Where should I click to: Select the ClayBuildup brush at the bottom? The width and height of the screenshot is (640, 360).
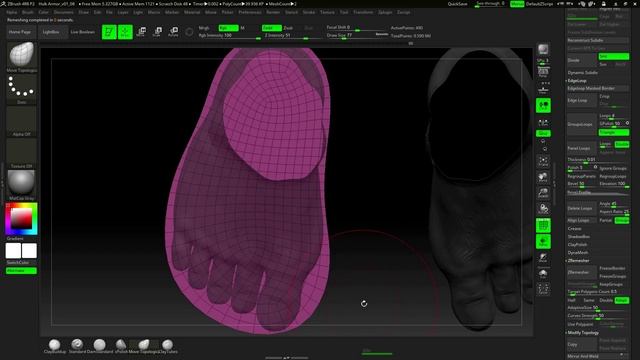pos(55,345)
